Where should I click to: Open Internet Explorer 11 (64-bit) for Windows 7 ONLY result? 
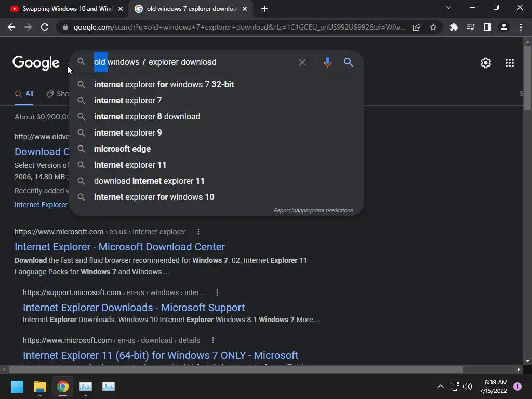tap(161, 355)
